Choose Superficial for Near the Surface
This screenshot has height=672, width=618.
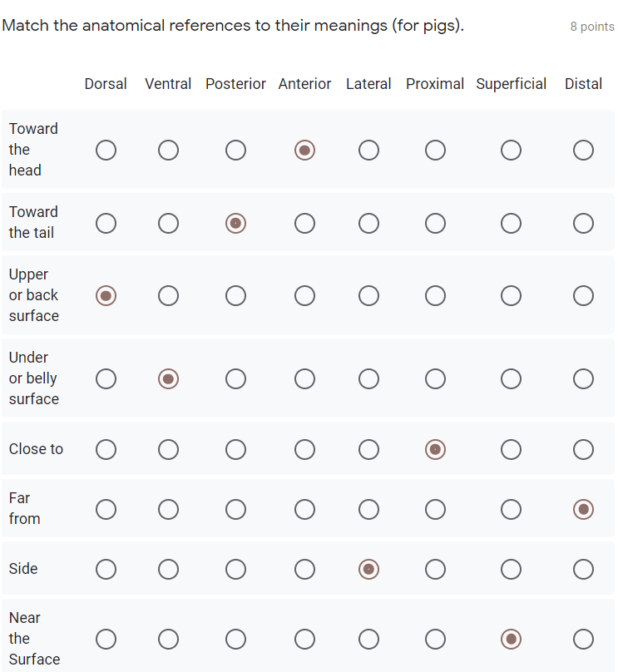[511, 639]
